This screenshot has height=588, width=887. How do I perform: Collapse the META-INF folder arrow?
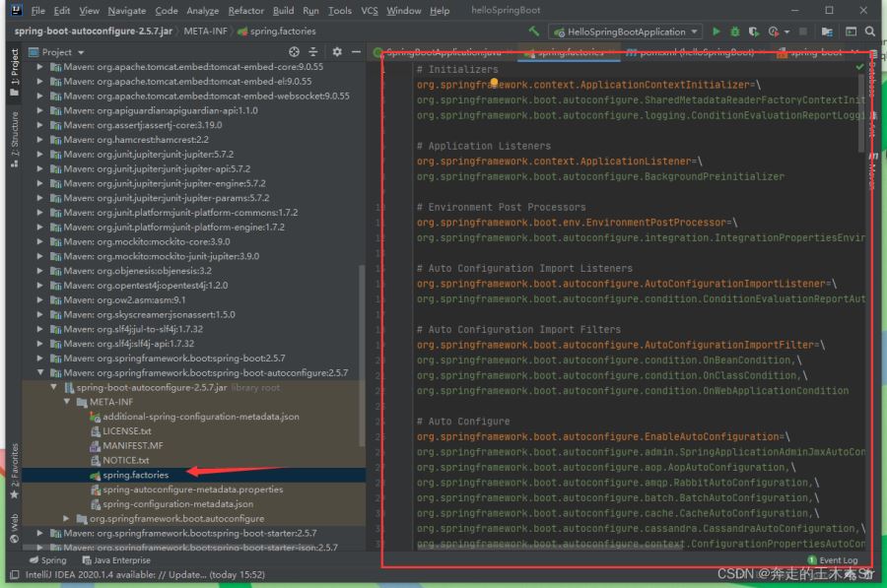coord(67,402)
